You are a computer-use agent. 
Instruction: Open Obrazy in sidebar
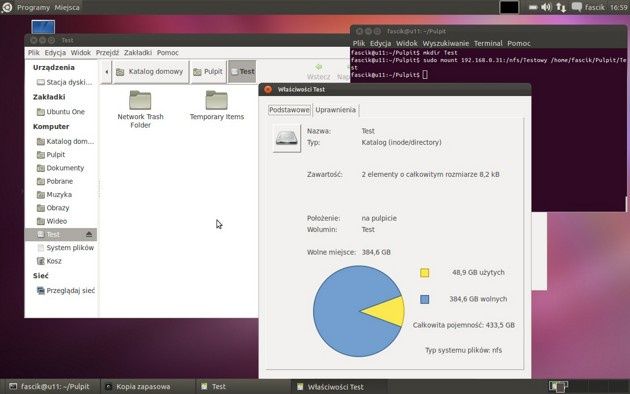click(x=53, y=208)
